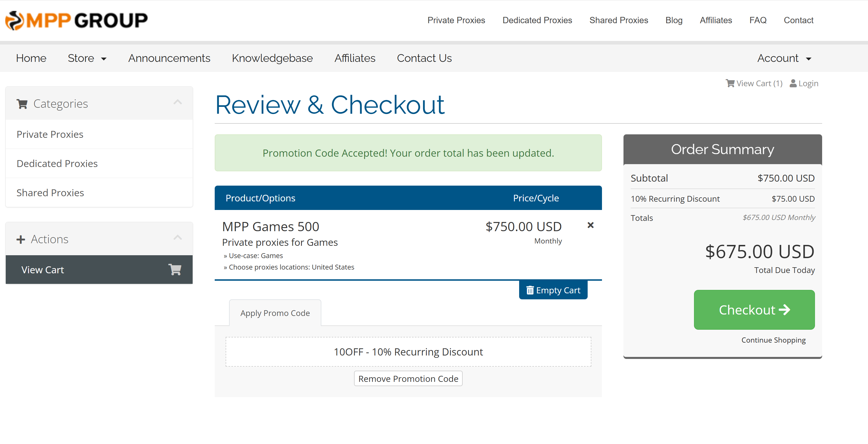
Task: Go to Home in the navigation bar
Action: tap(31, 58)
